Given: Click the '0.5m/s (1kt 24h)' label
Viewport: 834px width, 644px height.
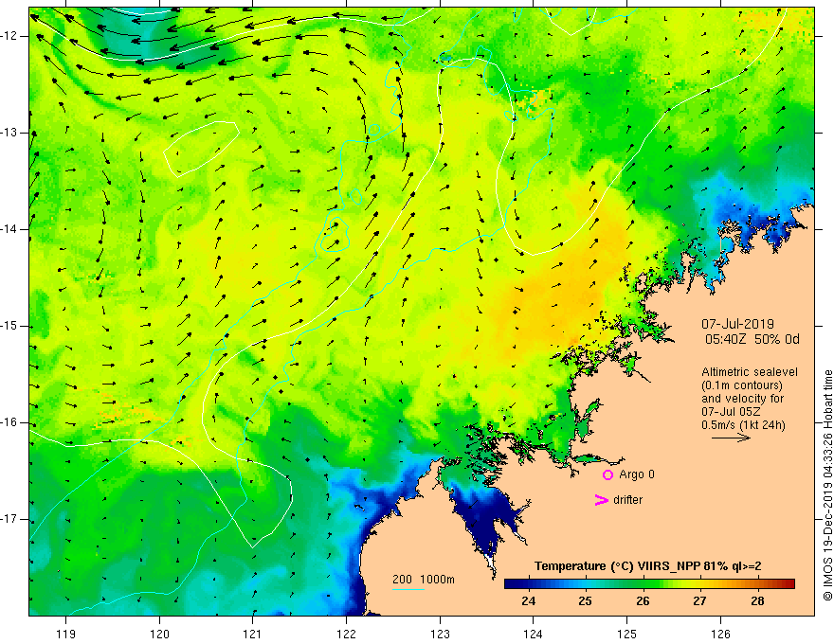Looking at the screenshot, I should click(x=743, y=425).
